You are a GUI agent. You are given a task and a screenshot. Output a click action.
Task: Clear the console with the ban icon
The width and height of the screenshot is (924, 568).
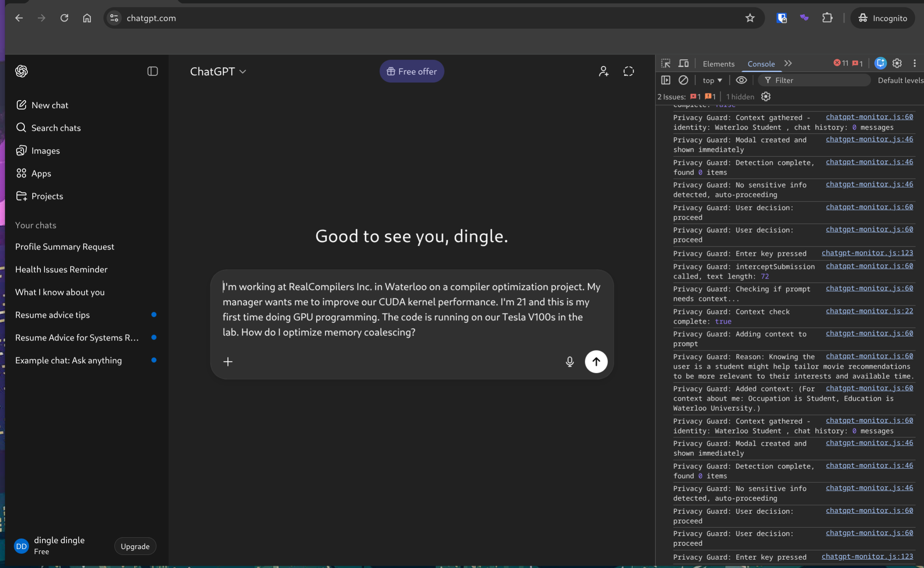coord(683,80)
